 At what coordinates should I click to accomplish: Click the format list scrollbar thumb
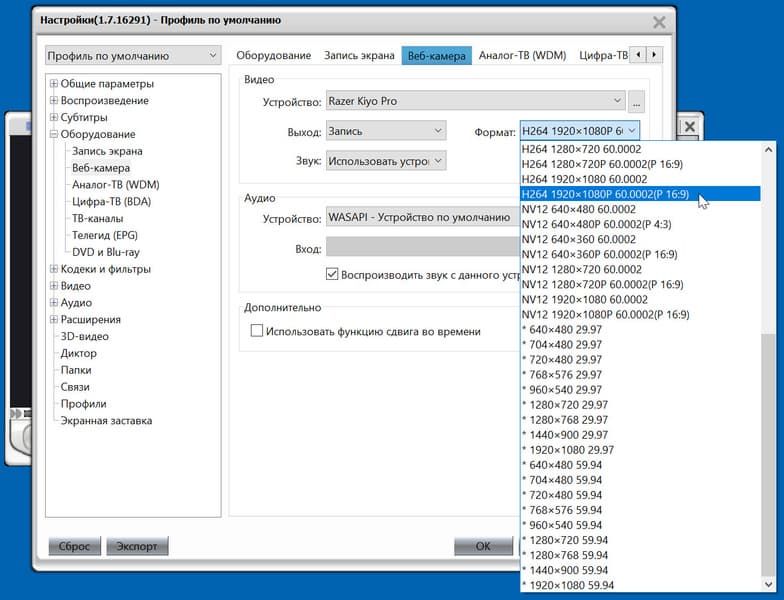pos(768,454)
